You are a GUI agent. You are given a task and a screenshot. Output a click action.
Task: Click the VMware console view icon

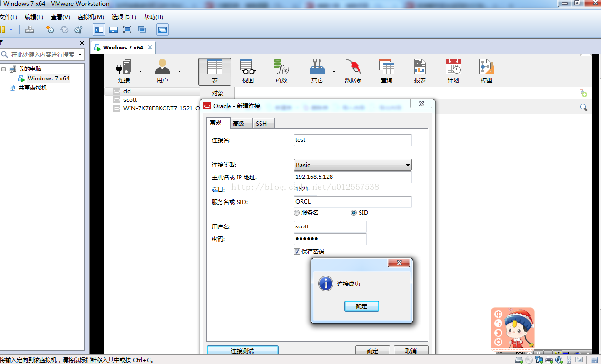162,30
